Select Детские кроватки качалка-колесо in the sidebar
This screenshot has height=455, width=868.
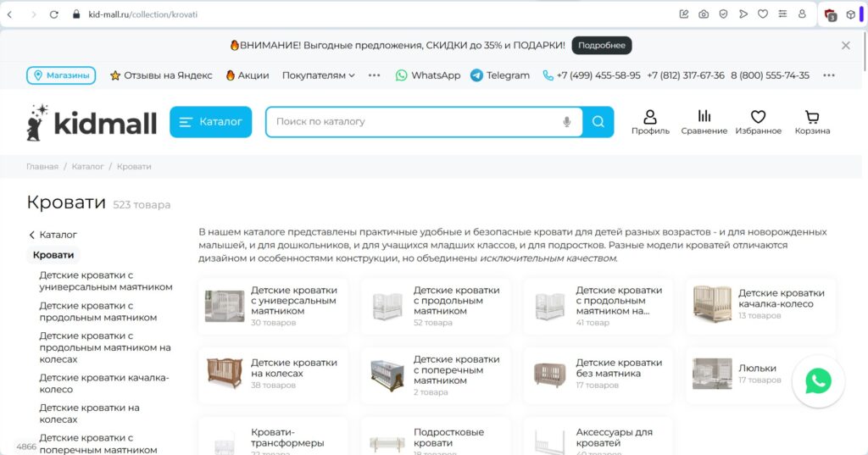(103, 384)
